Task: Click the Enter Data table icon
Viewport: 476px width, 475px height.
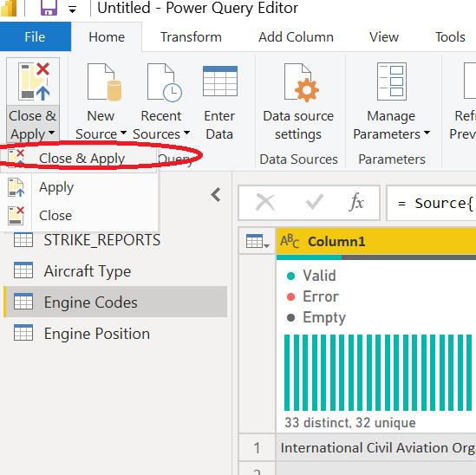Action: point(219,81)
